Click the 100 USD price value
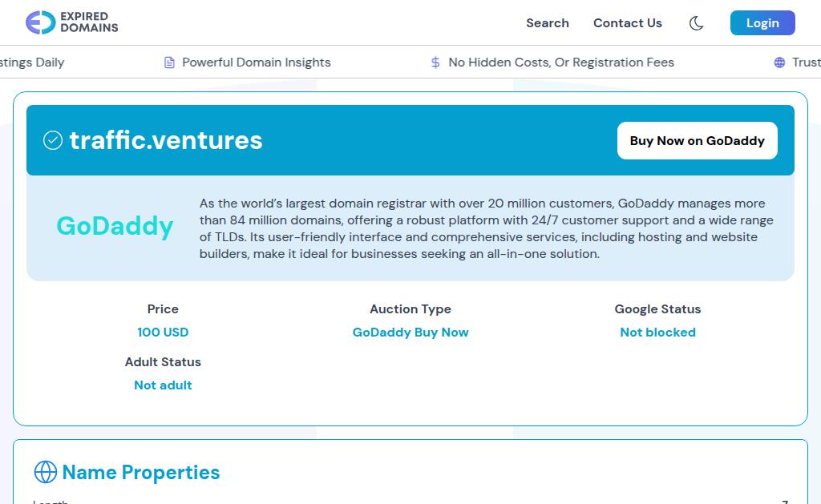821x504 pixels. pos(163,333)
